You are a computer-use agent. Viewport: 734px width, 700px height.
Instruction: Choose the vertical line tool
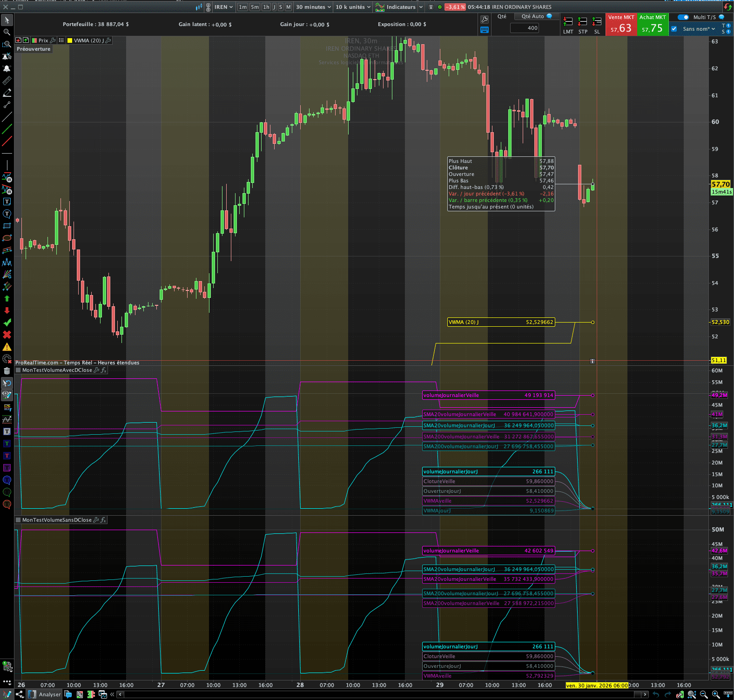click(x=7, y=165)
